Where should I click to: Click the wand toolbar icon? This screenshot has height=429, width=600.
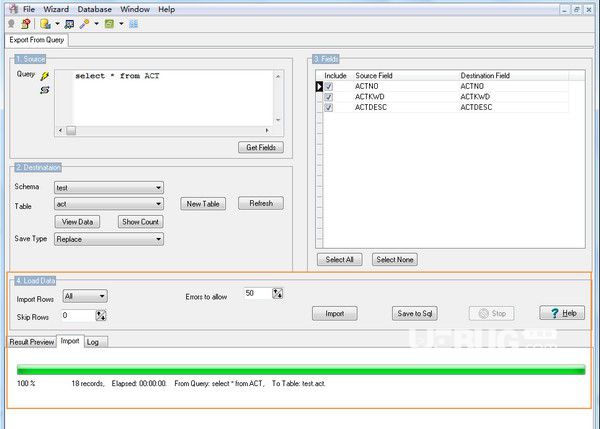84,24
